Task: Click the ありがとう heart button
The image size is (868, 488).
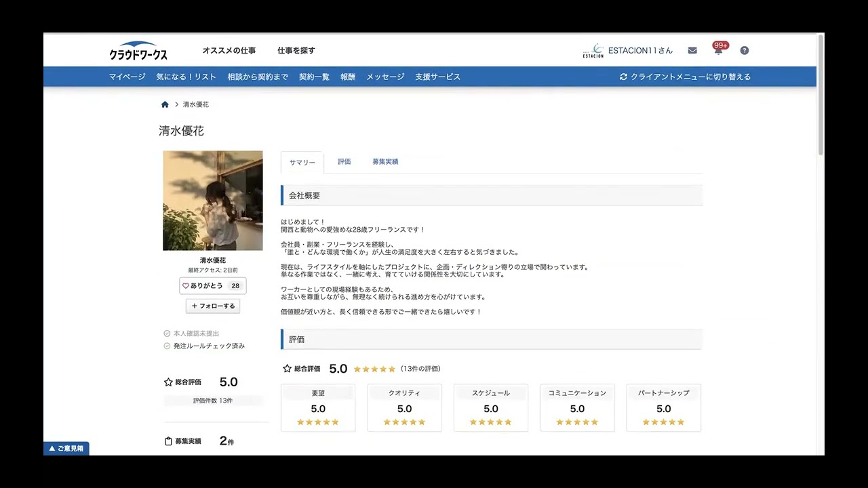Action: [213, 286]
